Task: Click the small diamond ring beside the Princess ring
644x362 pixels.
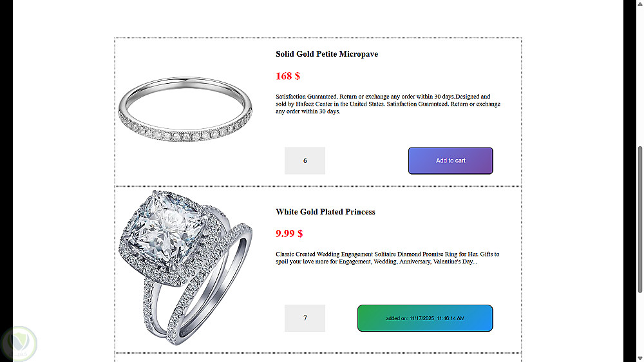Action: pyautogui.click(x=213, y=290)
